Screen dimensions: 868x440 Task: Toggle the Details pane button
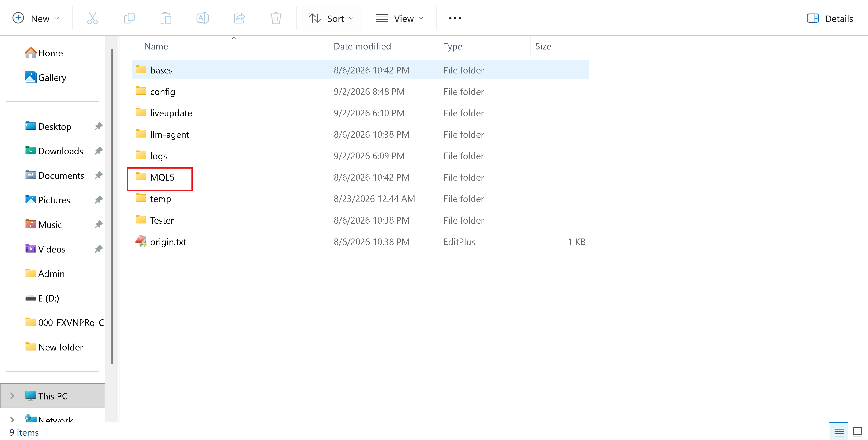[x=830, y=18]
